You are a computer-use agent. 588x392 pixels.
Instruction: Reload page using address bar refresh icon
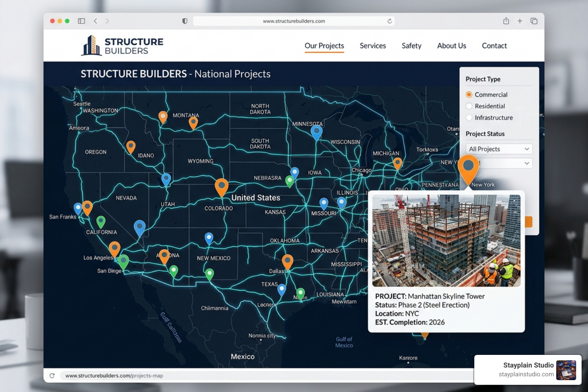390,21
